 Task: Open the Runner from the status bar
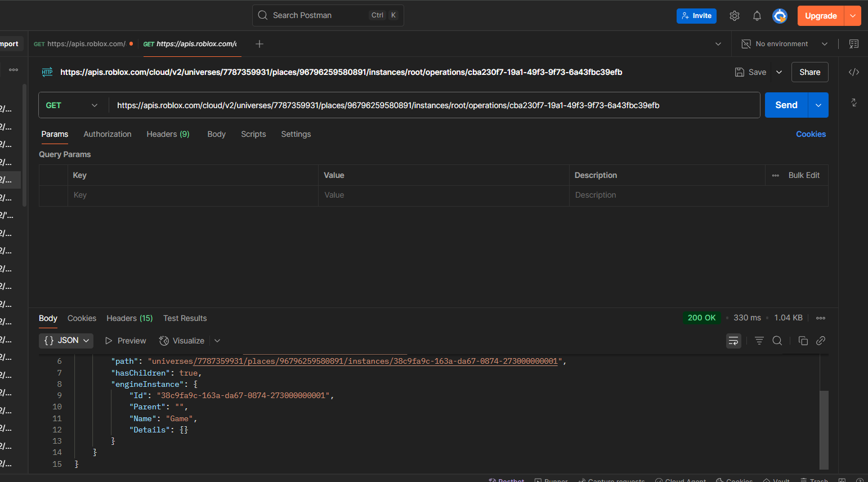pyautogui.click(x=551, y=480)
